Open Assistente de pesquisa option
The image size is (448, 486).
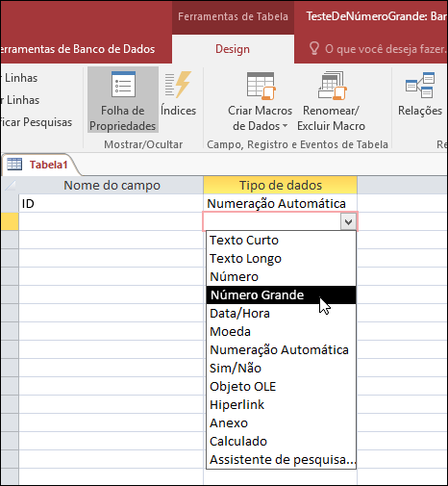[281, 459]
